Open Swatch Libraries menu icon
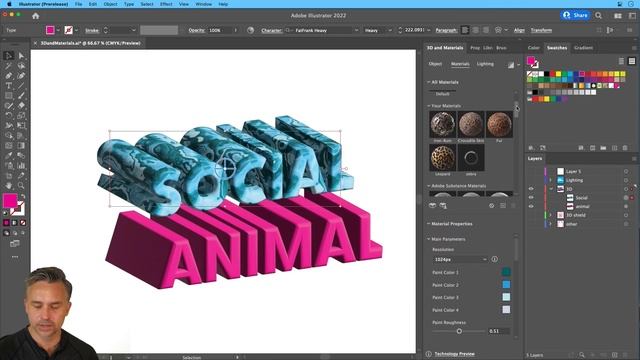The image size is (640, 360). 531,148
